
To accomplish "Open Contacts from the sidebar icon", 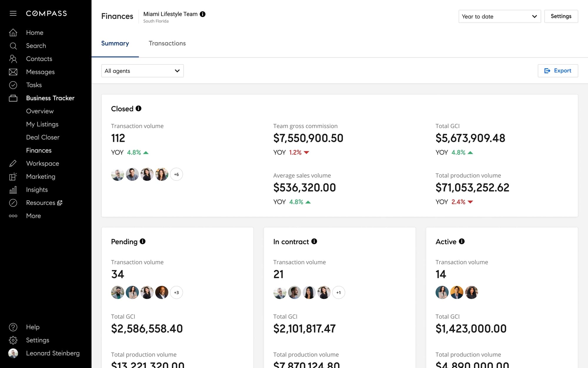I will click(x=13, y=59).
